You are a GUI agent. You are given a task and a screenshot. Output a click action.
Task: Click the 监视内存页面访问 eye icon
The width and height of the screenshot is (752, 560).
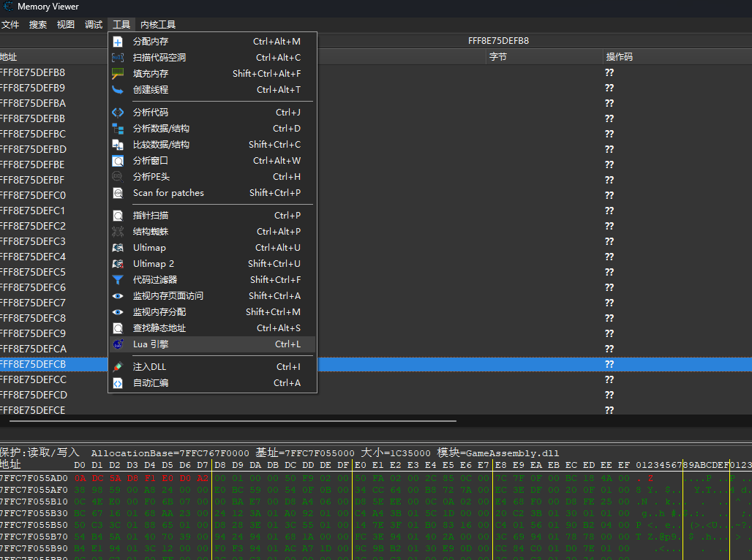[x=118, y=296]
